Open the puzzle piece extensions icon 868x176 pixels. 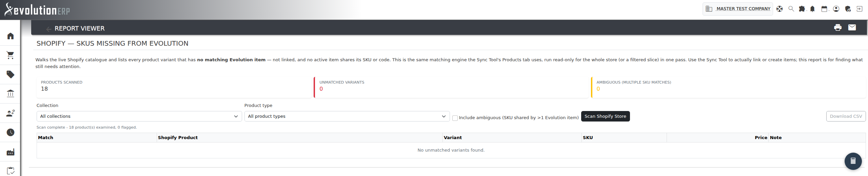(x=802, y=9)
